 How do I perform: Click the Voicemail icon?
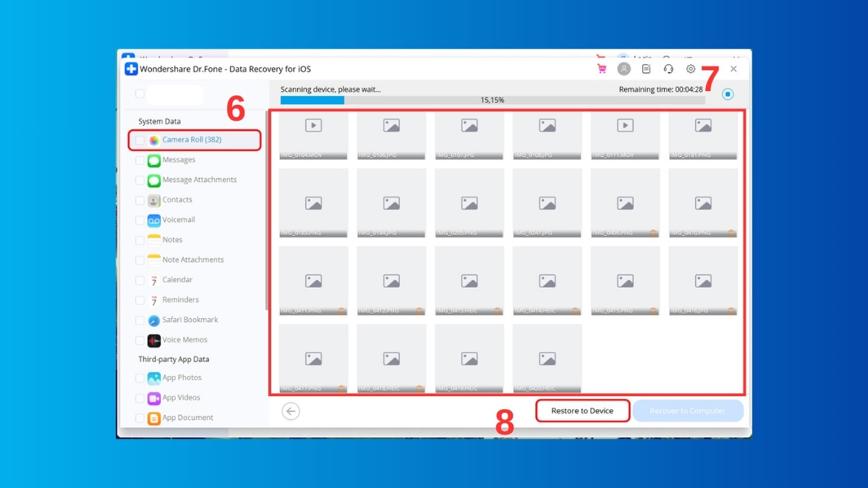pos(154,221)
